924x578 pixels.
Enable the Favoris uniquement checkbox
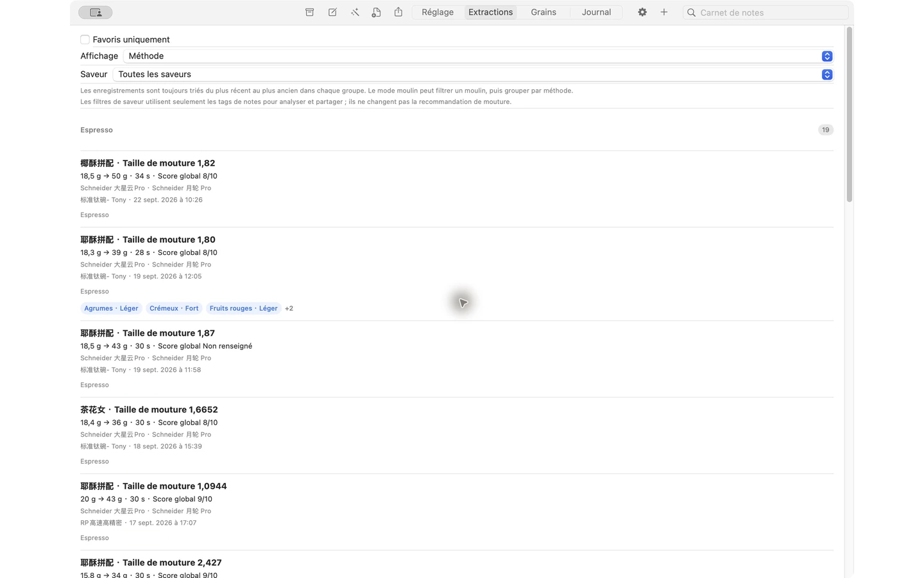(x=85, y=40)
